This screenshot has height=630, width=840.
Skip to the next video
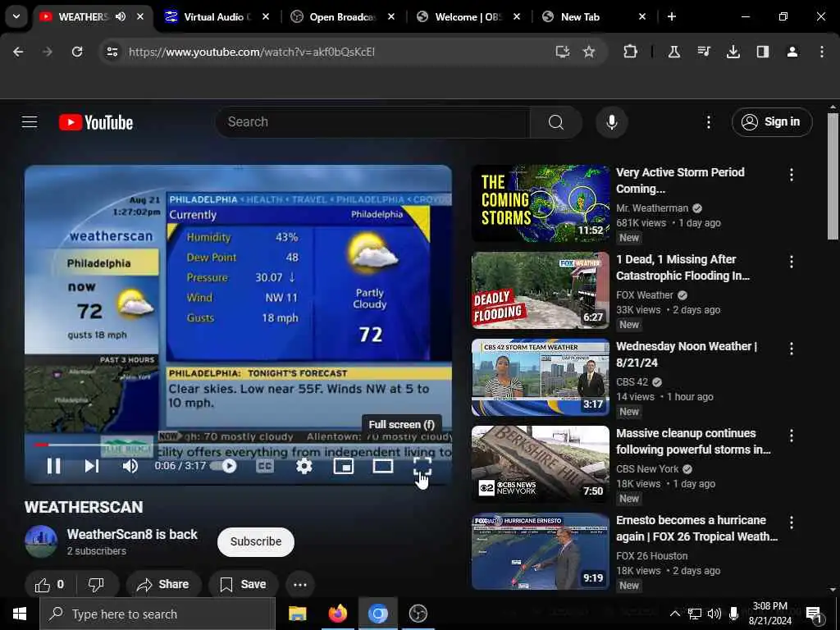coord(92,466)
